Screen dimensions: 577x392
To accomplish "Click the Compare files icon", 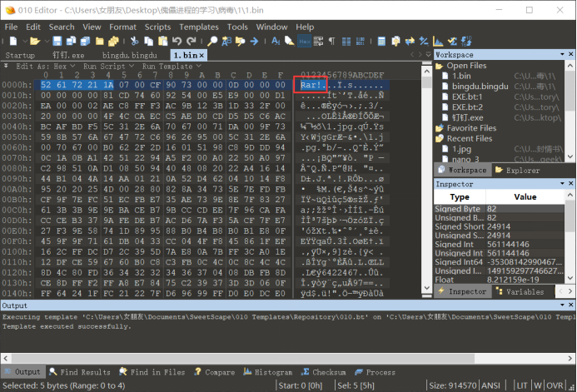I will (x=396, y=41).
